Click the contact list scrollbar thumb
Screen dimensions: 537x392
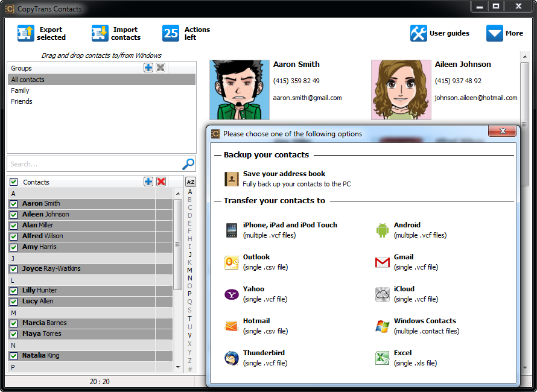[x=178, y=244]
